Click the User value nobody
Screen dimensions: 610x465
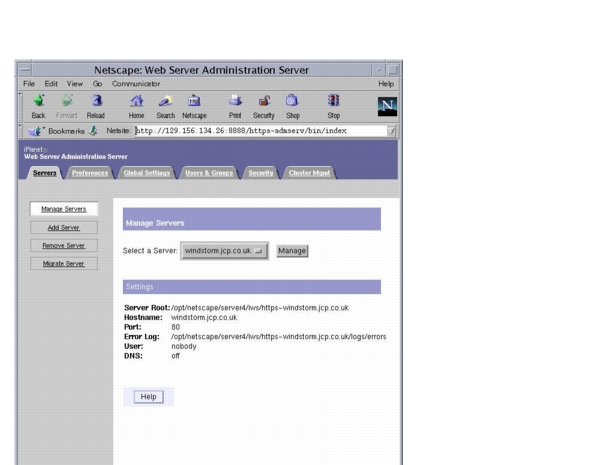[x=184, y=346]
